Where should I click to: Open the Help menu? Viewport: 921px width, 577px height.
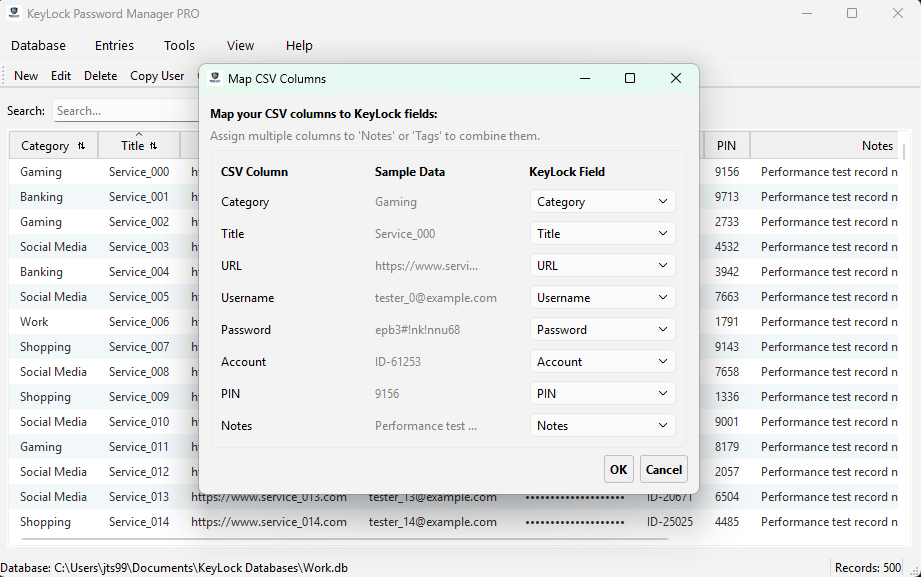299,45
